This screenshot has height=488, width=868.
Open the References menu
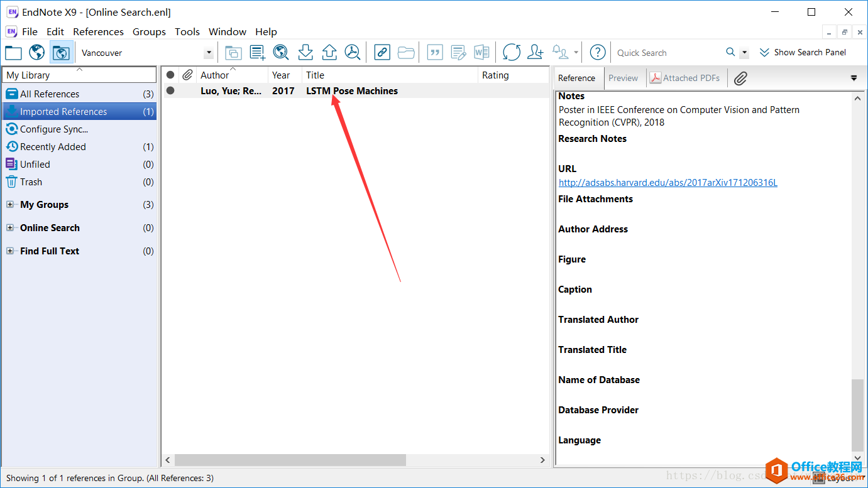98,31
